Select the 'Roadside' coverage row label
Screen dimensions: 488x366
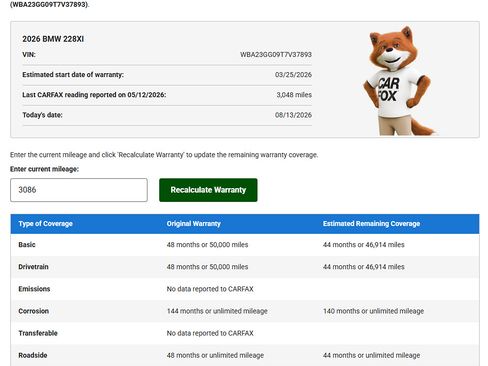(33, 355)
